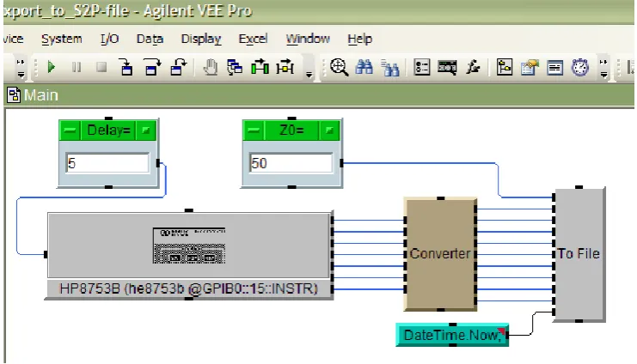637x364 pixels.
Task: Click the instrument panel thumbnail in HP8753B
Action: 189,246
